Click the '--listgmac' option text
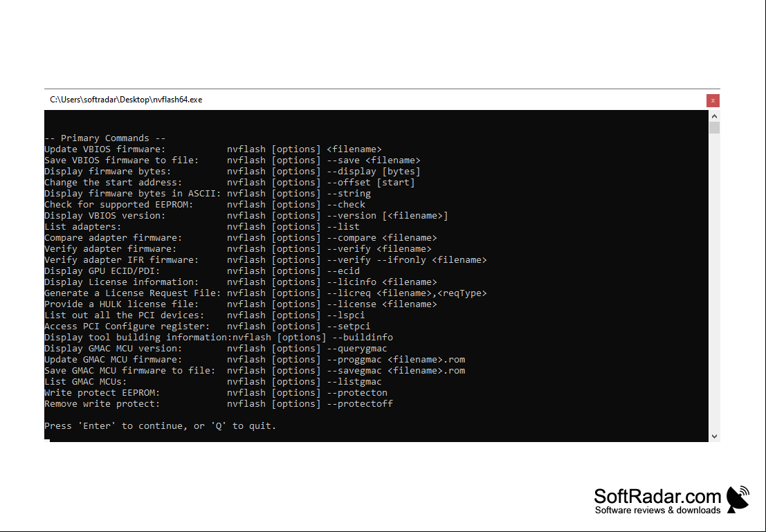The height and width of the screenshot is (532, 766). tap(354, 382)
